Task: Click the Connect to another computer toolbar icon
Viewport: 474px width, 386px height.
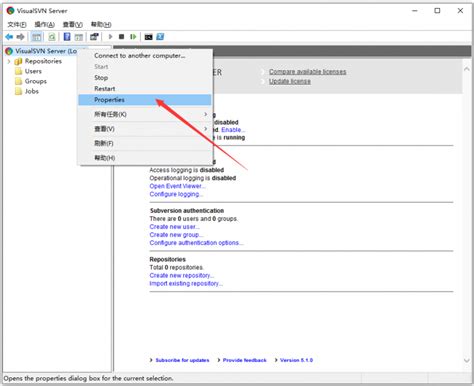Action: (94, 37)
